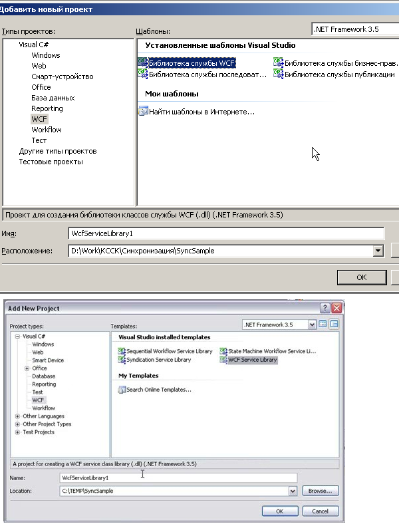This screenshot has width=399, height=532.
Task: Click Sequential Workflow Service Library icon
Action: [x=122, y=351]
